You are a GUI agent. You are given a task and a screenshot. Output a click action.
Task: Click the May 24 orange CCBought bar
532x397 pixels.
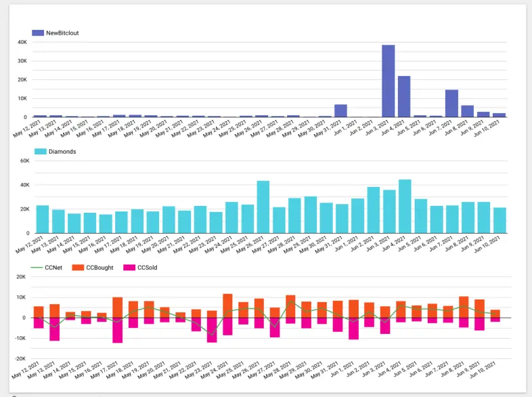[227, 306]
